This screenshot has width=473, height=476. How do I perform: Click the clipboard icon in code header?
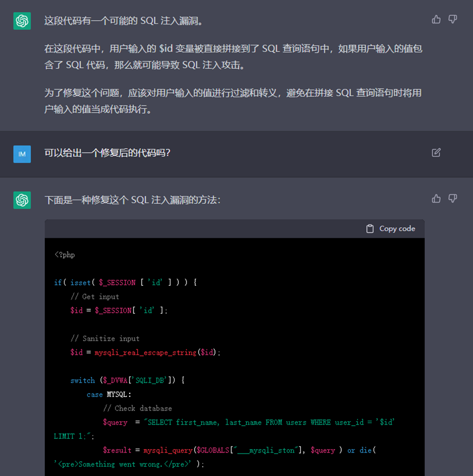pyautogui.click(x=370, y=228)
